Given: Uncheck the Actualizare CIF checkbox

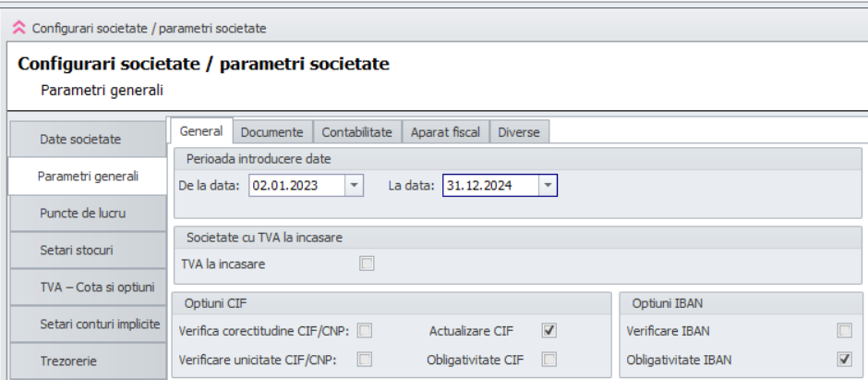Looking at the screenshot, I should [549, 330].
